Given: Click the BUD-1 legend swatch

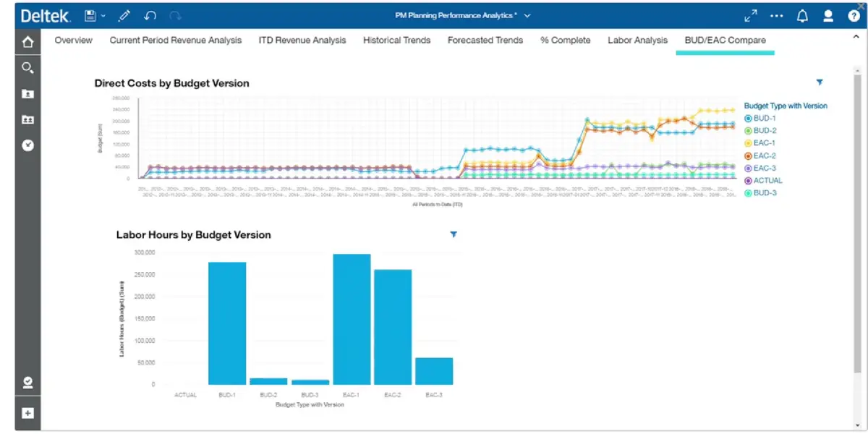Looking at the screenshot, I should (749, 118).
